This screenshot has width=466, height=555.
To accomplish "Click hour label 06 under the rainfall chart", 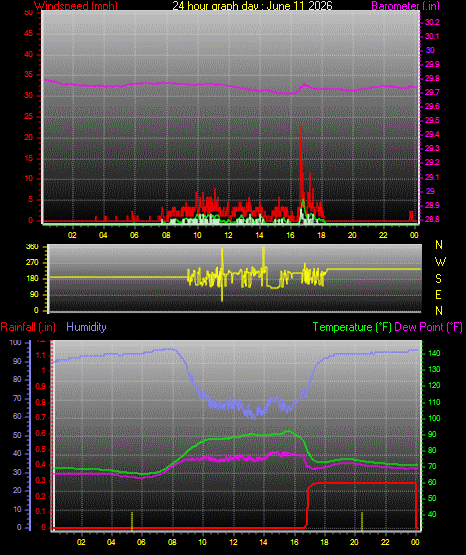I will (141, 543).
